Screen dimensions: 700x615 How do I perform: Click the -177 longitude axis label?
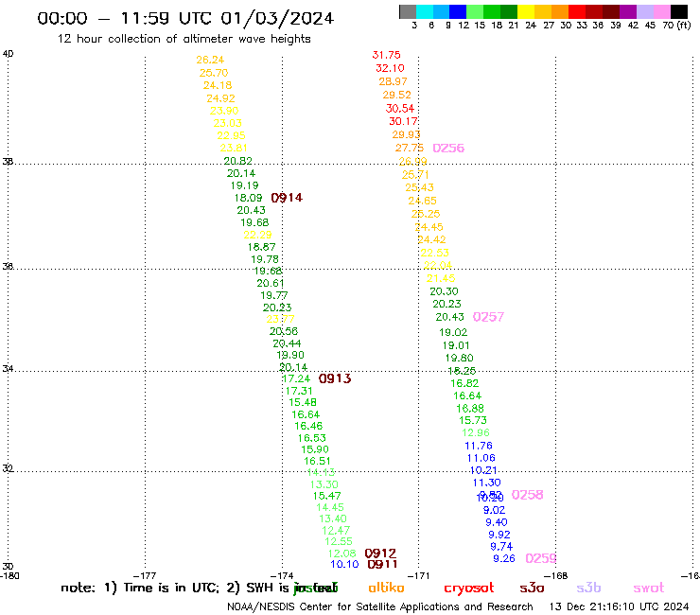pos(145,576)
